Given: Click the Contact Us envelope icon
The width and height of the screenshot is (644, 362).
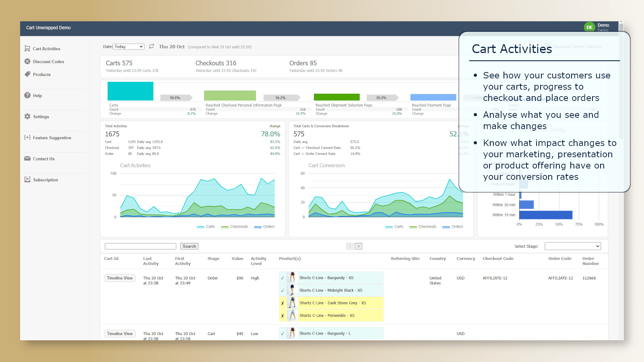Looking at the screenshot, I should (x=27, y=158).
